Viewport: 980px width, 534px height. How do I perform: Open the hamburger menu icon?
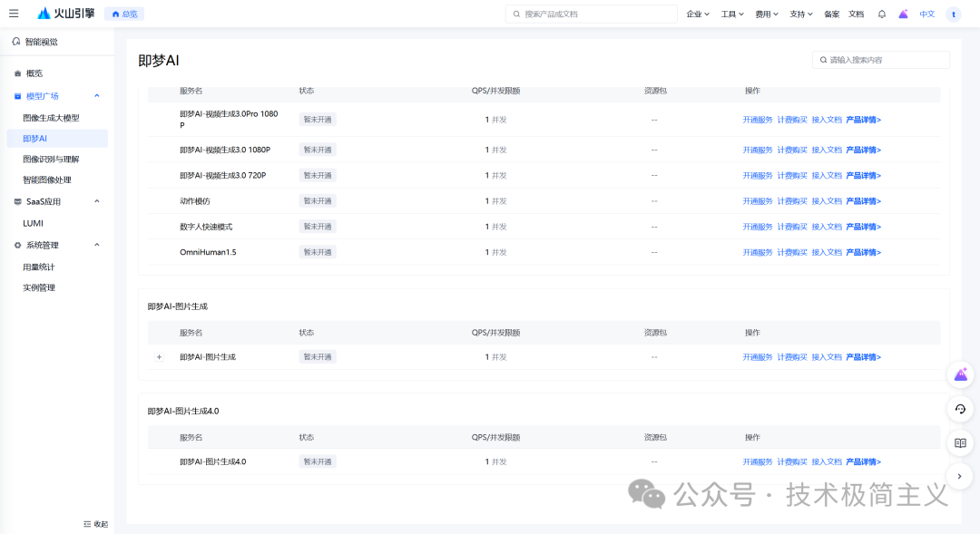(x=14, y=13)
